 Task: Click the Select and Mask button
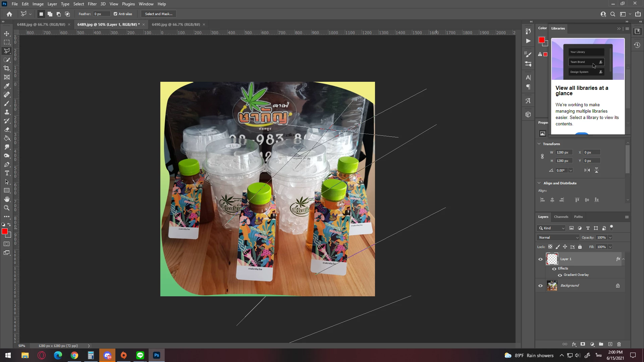[x=159, y=14]
